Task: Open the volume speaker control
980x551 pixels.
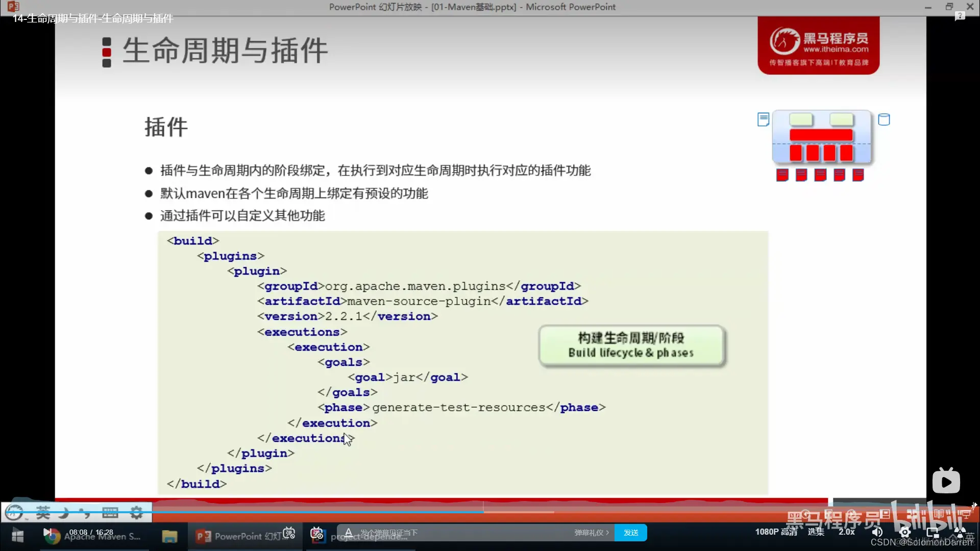Action: point(877,532)
